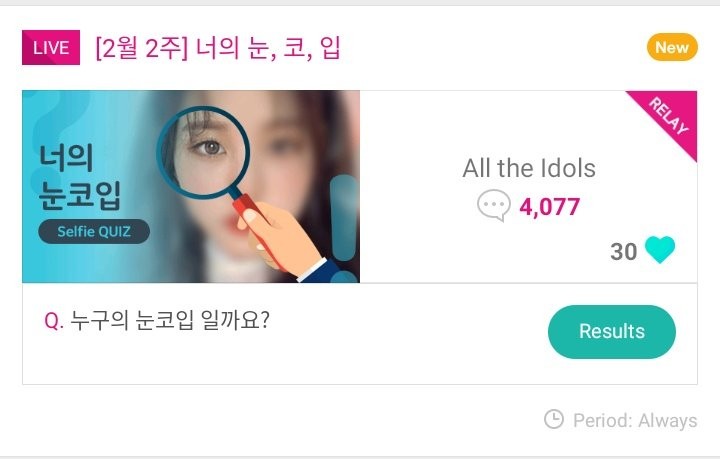Click the 'All the Idols' label
Viewport: 720px width, 459px height.
point(529,168)
